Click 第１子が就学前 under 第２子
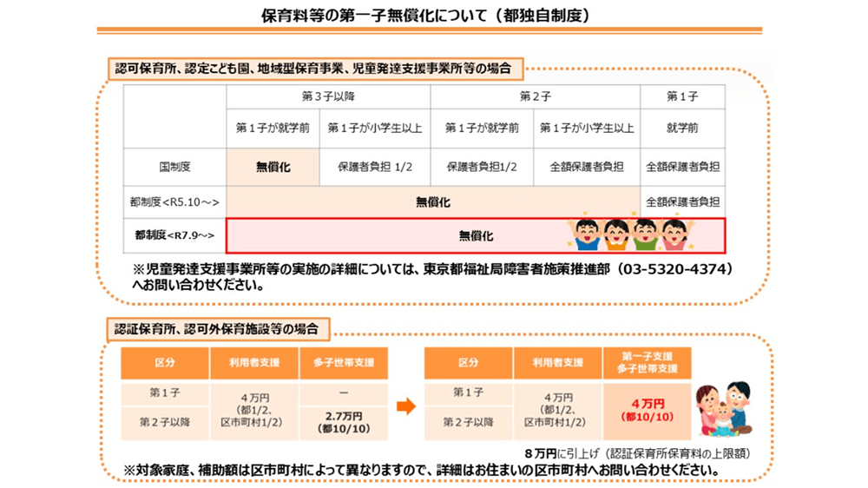Screen dimensions: 868x488 pyautogui.click(x=482, y=128)
